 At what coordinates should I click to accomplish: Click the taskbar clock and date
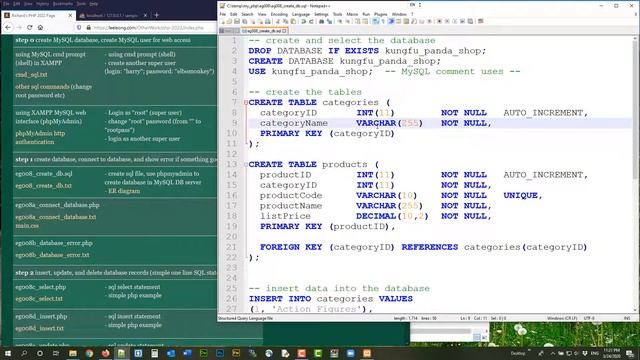point(613,353)
